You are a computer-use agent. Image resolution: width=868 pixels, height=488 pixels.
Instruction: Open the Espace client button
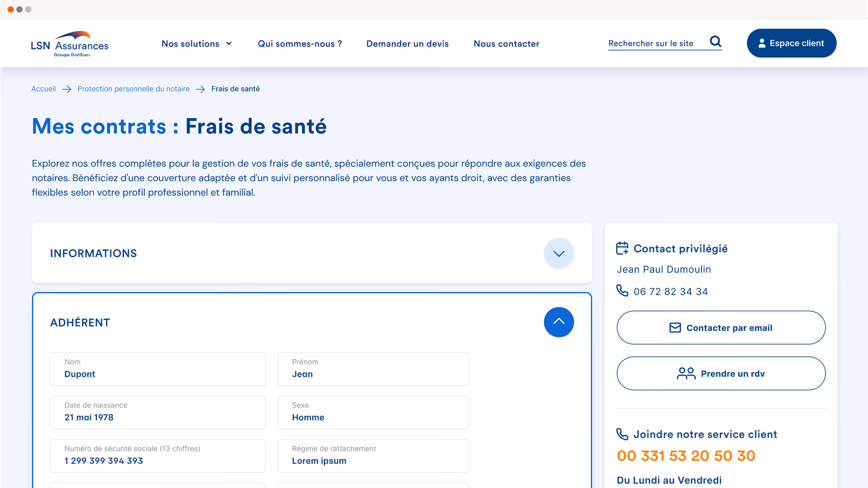point(791,43)
